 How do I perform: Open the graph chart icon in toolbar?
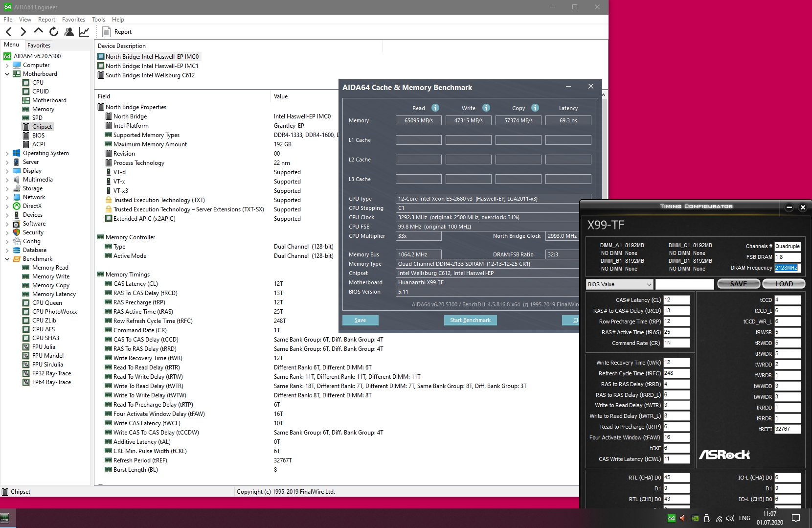pyautogui.click(x=84, y=32)
